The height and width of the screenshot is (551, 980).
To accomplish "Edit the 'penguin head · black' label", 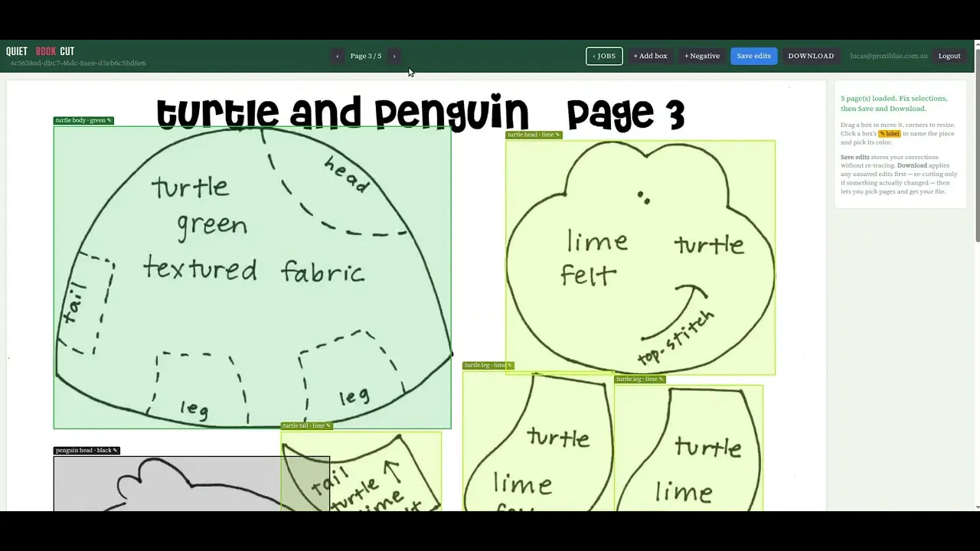I will coord(87,450).
